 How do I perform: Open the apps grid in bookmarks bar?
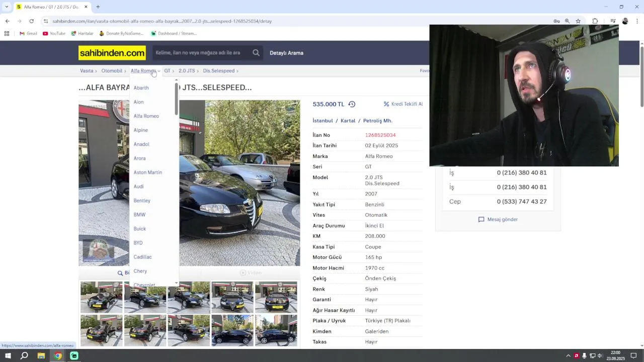tap(7, 34)
